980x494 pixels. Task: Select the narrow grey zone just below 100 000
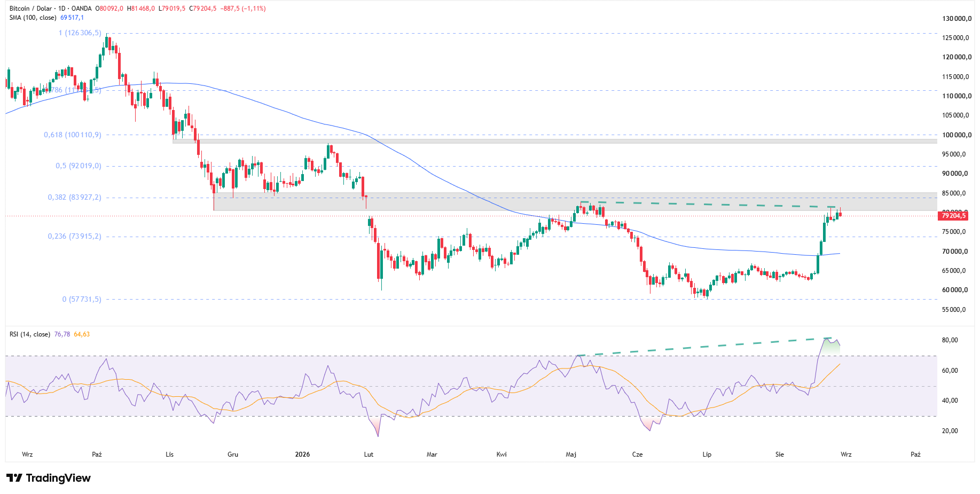pos(555,142)
